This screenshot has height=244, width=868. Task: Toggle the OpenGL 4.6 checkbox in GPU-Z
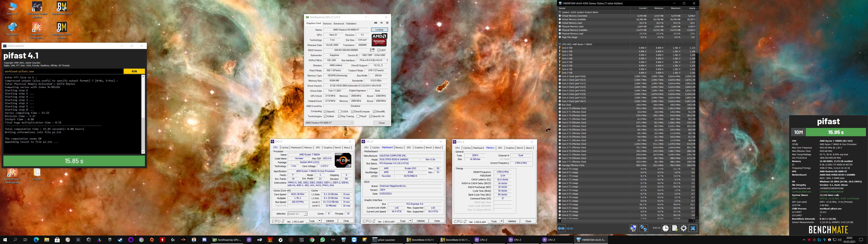[x=370, y=117]
